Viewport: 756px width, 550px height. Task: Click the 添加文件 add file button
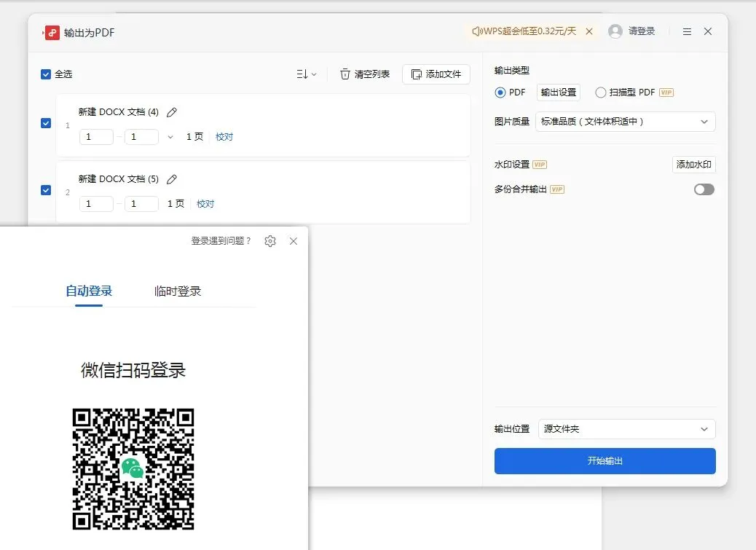[436, 74]
